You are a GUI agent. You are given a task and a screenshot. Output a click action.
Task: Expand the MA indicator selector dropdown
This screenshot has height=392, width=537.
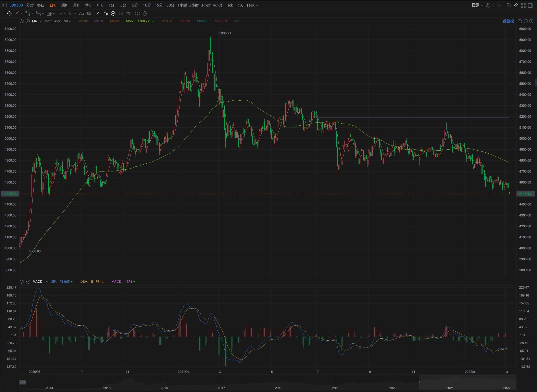point(41,21)
